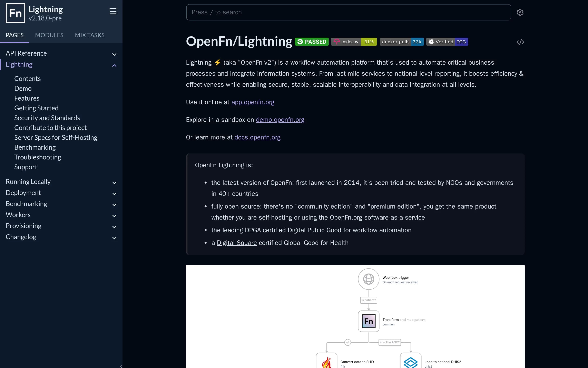The image size is (588, 368).
Task: Jump to Troubleshooting section
Action: [x=38, y=157]
